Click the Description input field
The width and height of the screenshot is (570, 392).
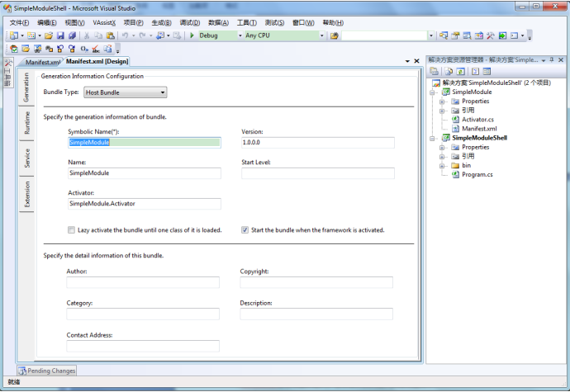coord(316,314)
